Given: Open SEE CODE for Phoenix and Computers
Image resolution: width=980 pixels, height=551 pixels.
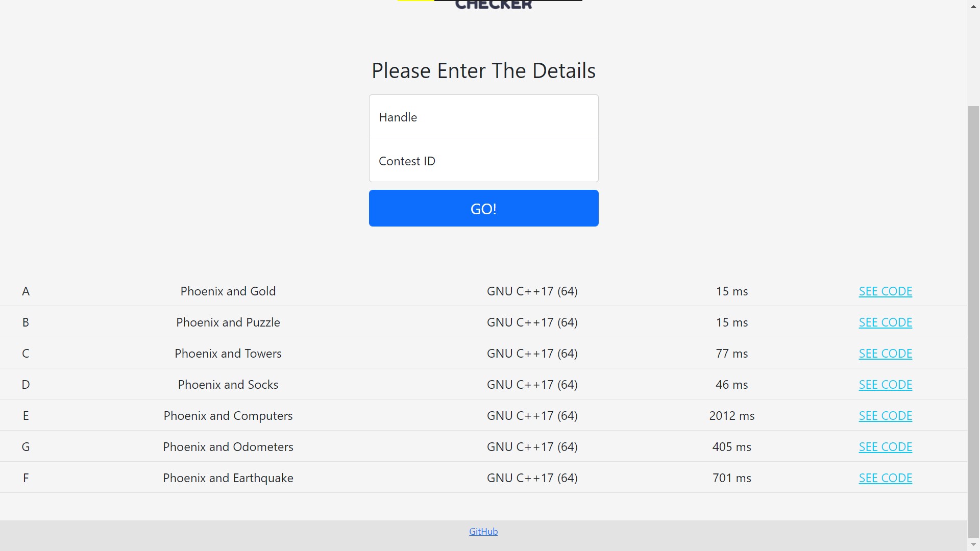Looking at the screenshot, I should 885,416.
